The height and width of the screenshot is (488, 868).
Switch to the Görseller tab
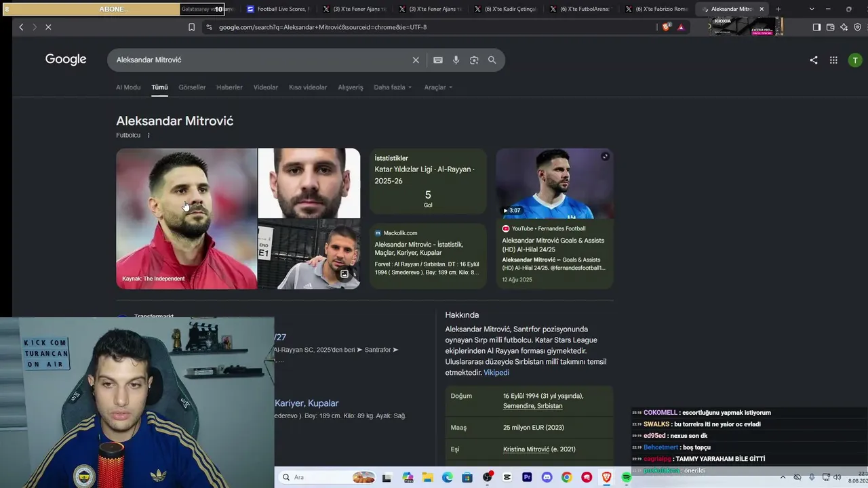coord(192,87)
